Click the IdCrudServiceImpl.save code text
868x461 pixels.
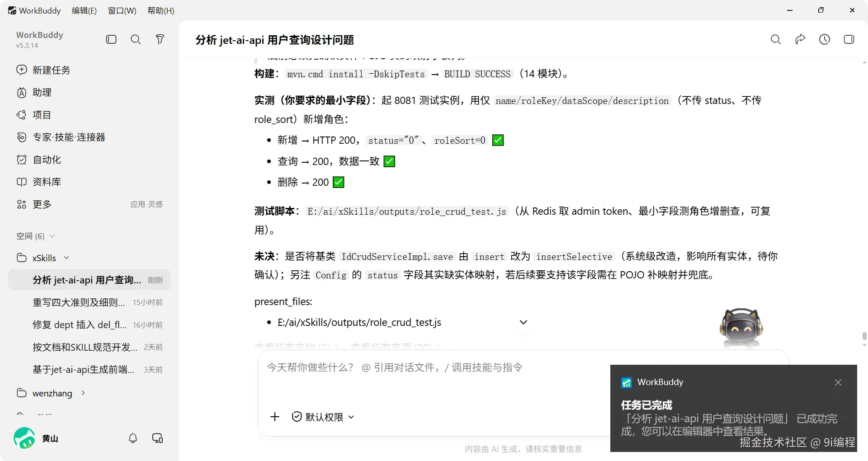[397, 256]
